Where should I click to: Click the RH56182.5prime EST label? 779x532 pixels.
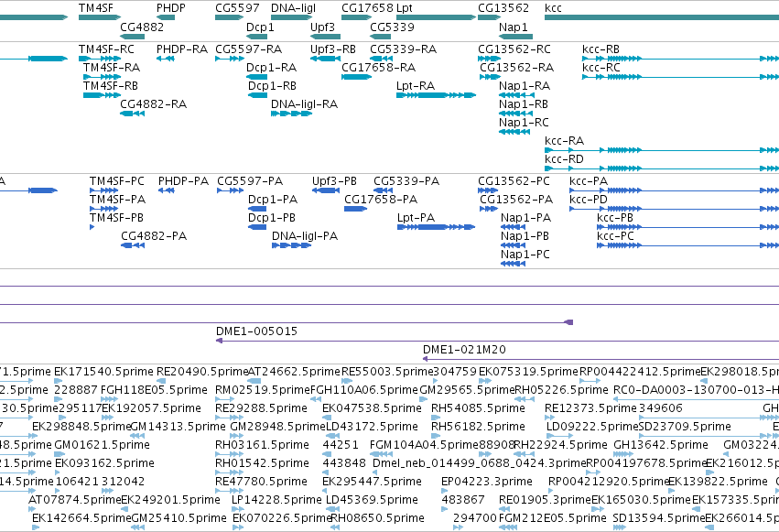coord(478,428)
